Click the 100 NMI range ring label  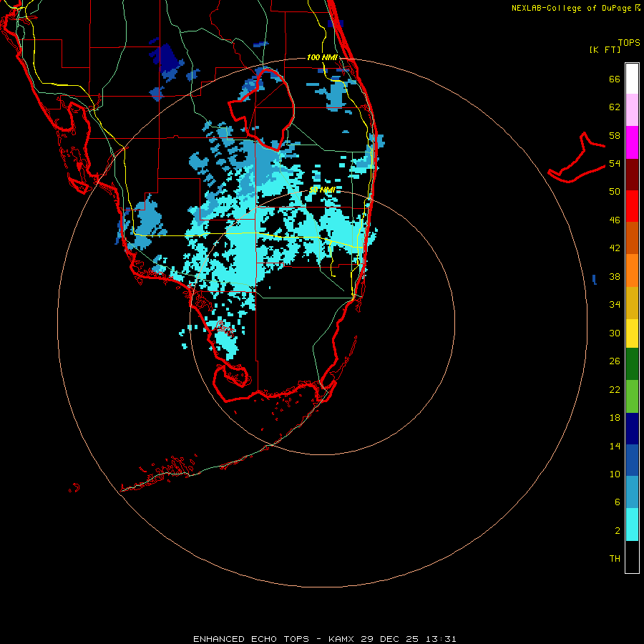[x=322, y=57]
